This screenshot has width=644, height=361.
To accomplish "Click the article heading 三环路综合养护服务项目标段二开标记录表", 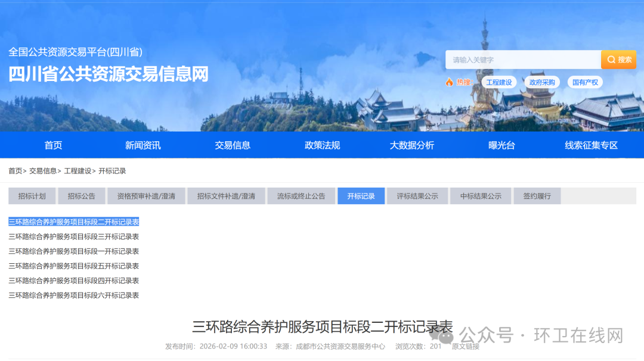I will point(323,327).
